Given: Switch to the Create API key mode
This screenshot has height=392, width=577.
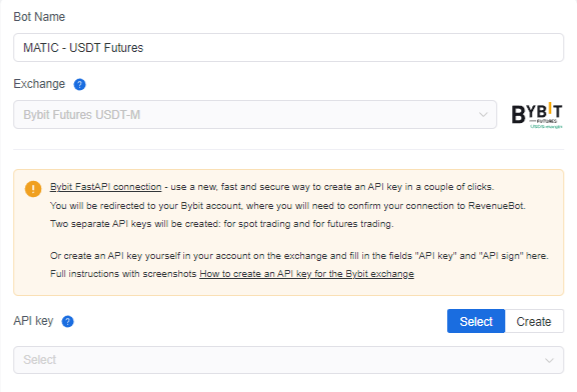Looking at the screenshot, I should pos(534,321).
